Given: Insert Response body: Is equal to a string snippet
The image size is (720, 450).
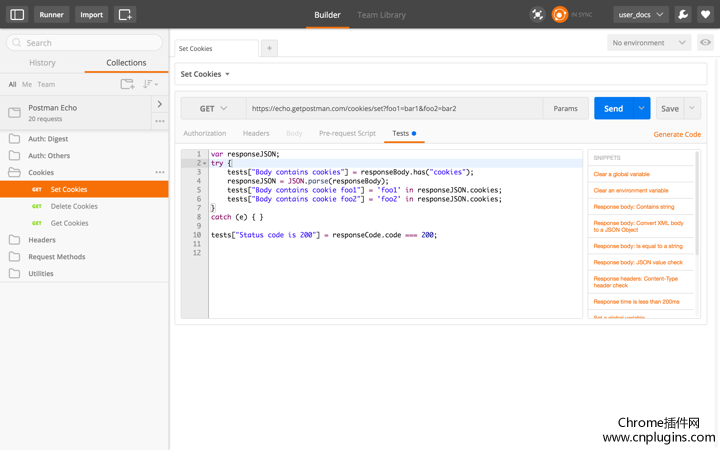Looking at the screenshot, I should pos(638,246).
